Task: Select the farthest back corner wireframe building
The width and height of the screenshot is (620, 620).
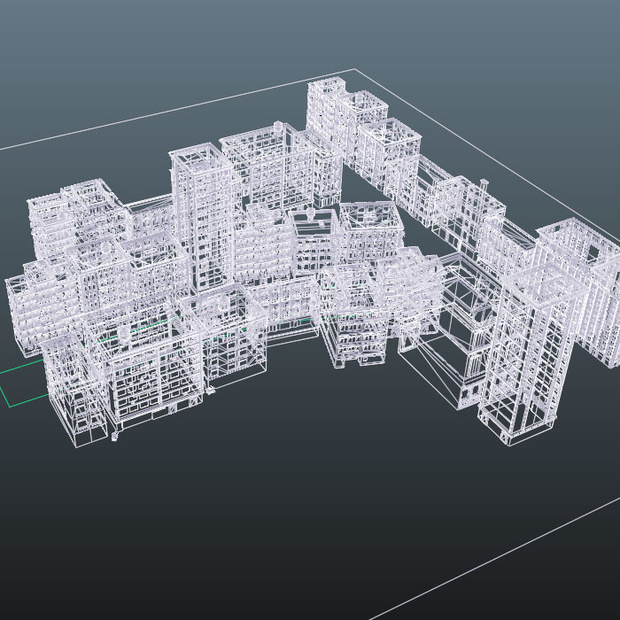Action: 325,109
